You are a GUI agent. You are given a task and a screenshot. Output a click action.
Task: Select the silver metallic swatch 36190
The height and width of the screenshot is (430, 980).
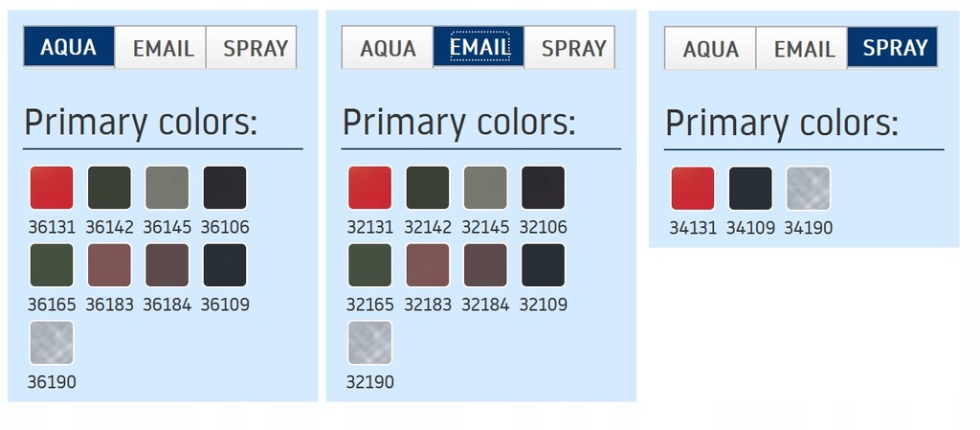click(x=52, y=343)
